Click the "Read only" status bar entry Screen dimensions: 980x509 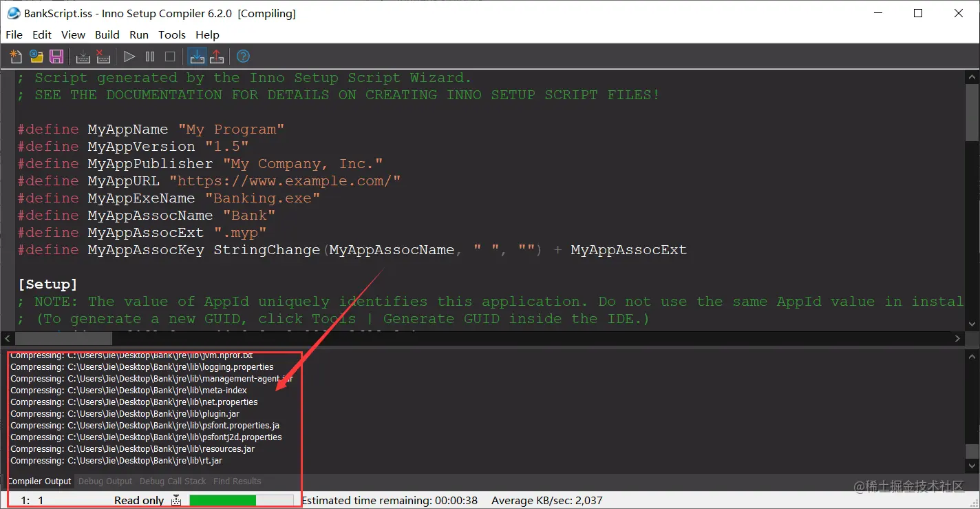click(x=139, y=501)
